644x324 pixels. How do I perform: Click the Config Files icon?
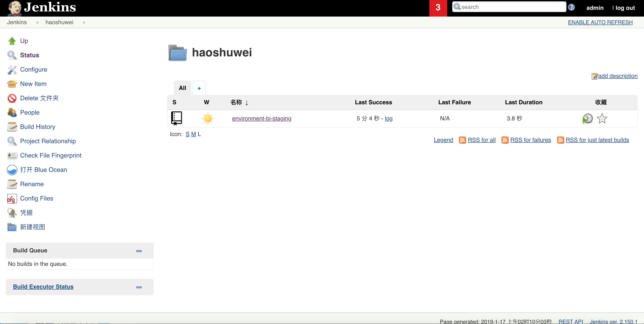(x=12, y=199)
